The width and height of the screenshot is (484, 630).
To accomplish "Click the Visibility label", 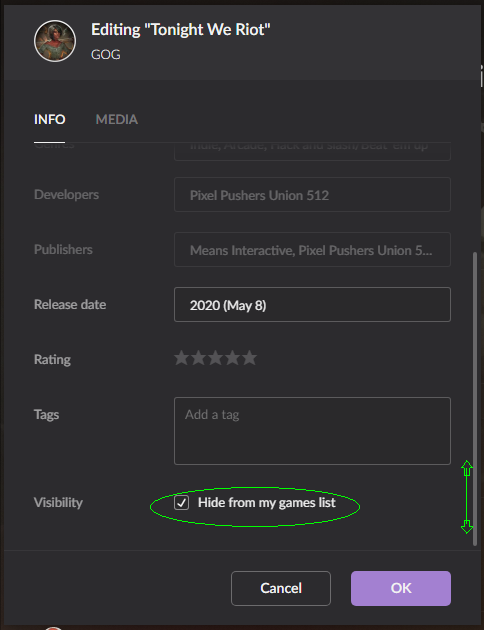I will point(58,503).
